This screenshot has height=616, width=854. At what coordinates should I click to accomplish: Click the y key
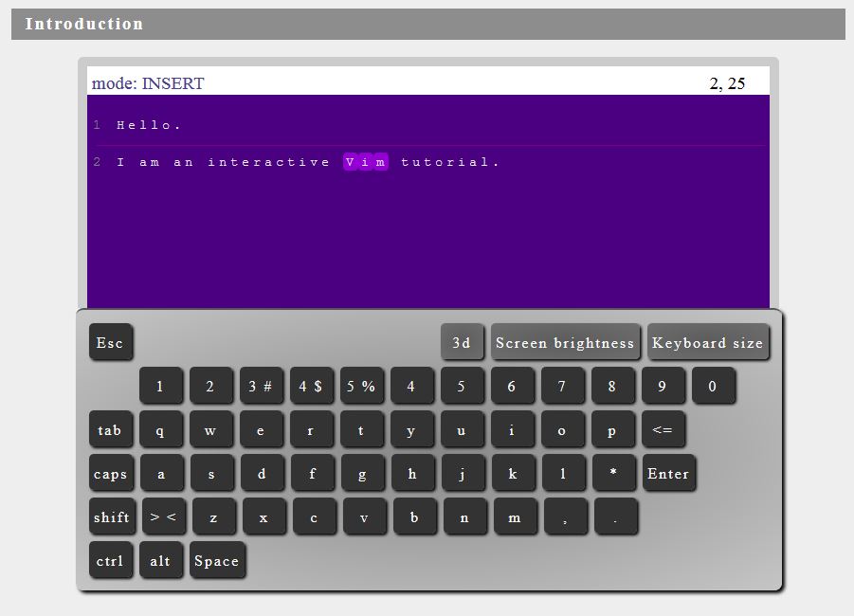pyautogui.click(x=411, y=429)
